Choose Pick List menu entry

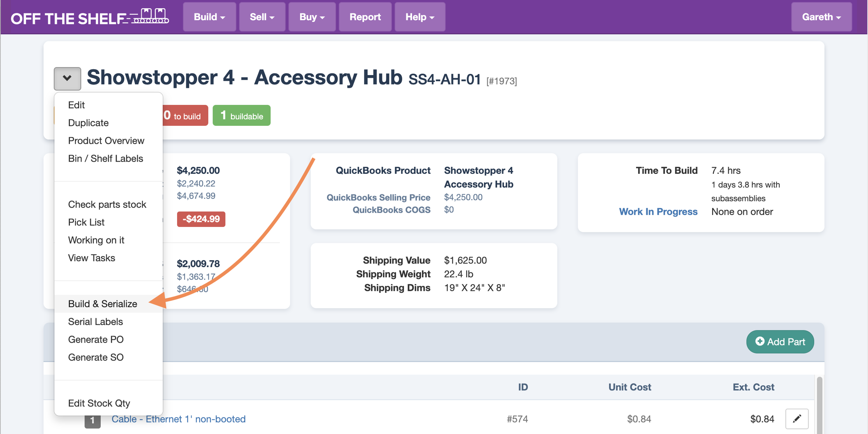coord(86,222)
